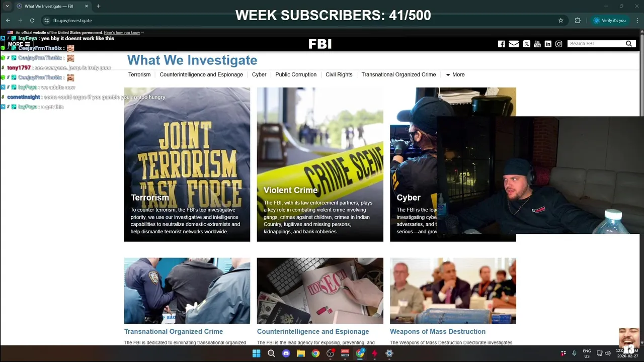The image size is (644, 362).
Task: Close the What We Investigate tab
Action: point(87,6)
